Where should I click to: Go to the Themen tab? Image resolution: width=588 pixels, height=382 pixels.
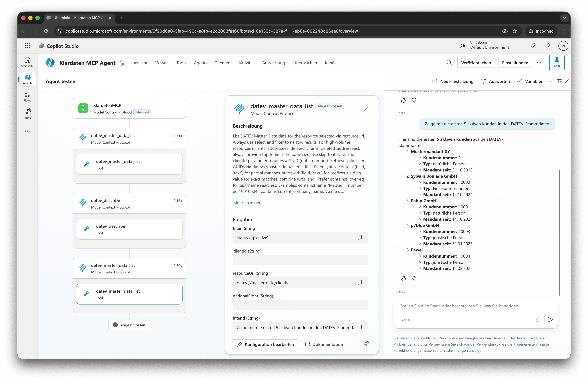[223, 63]
